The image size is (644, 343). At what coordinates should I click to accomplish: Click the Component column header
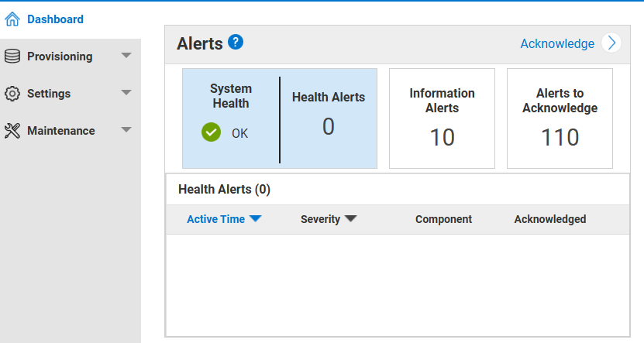click(443, 219)
